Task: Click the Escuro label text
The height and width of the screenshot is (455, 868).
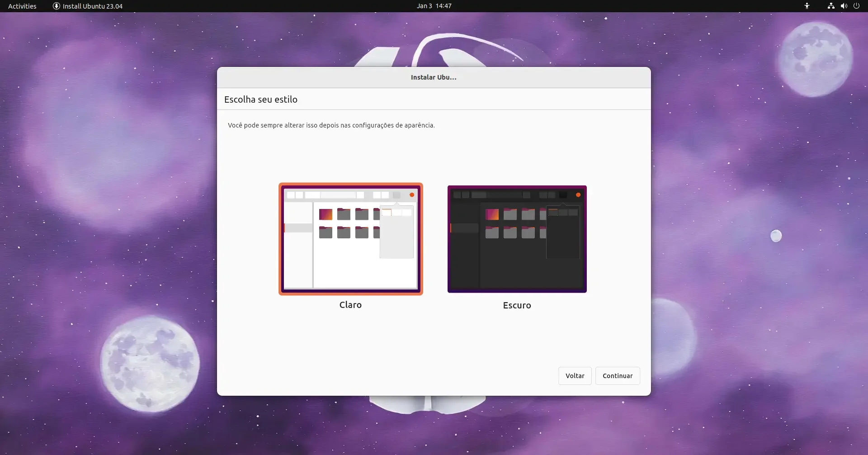Action: [517, 305]
